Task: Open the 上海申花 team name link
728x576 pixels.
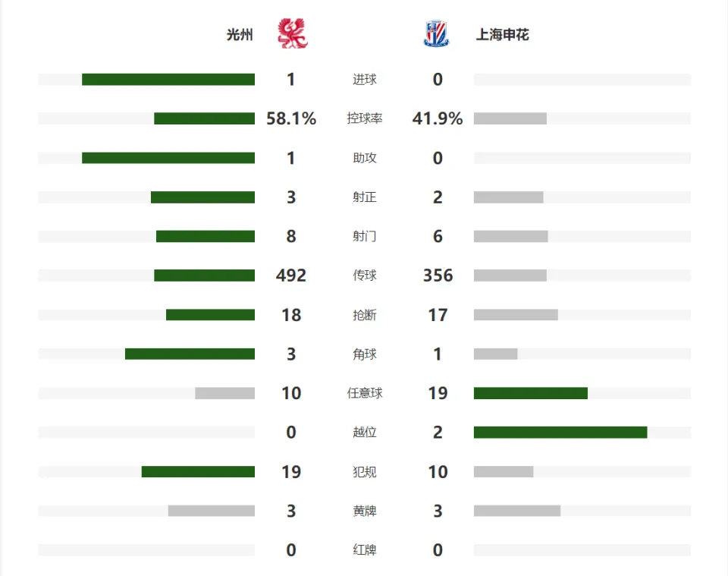Action: click(x=502, y=35)
